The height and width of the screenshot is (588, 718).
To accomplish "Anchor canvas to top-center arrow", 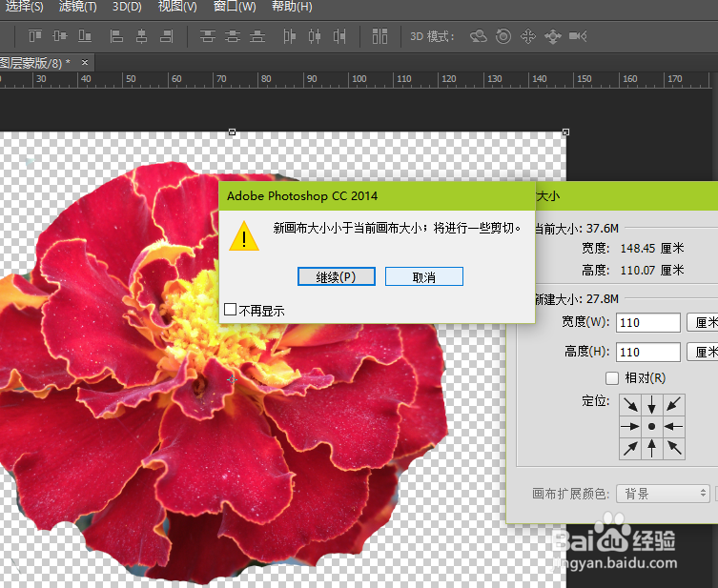I will tap(651, 404).
